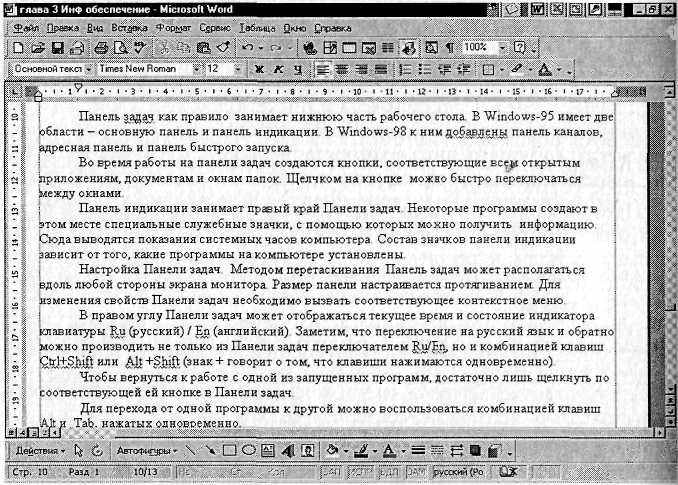
Task: Set text columns with Columns icon
Action: pyautogui.click(x=388, y=48)
